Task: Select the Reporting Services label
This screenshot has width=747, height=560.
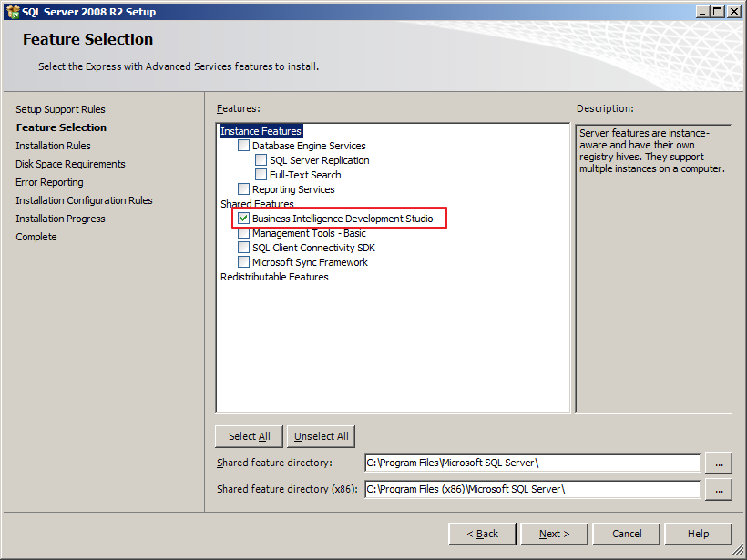Action: [293, 189]
